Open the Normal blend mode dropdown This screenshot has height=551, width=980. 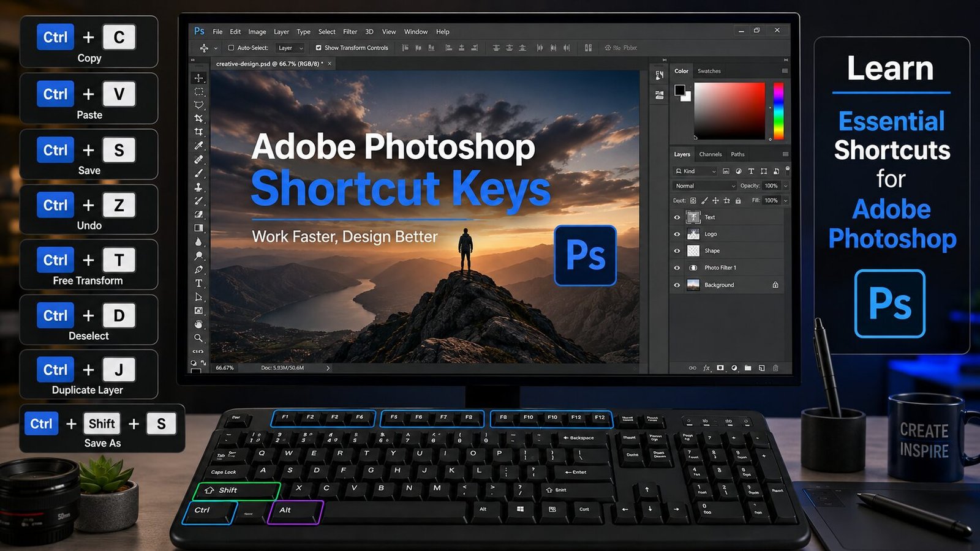click(x=704, y=186)
